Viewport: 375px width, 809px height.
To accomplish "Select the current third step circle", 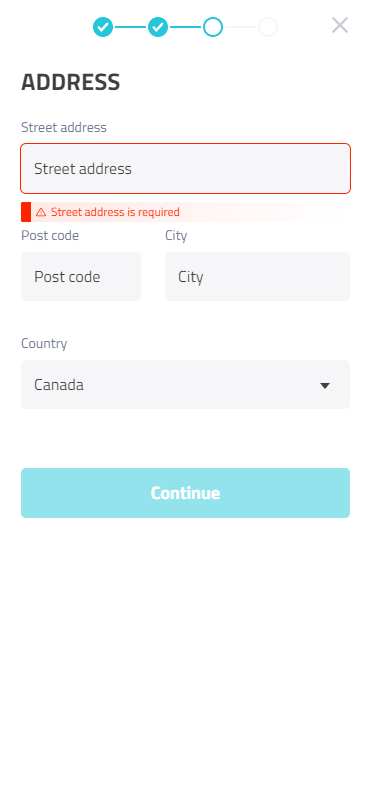I will [213, 27].
